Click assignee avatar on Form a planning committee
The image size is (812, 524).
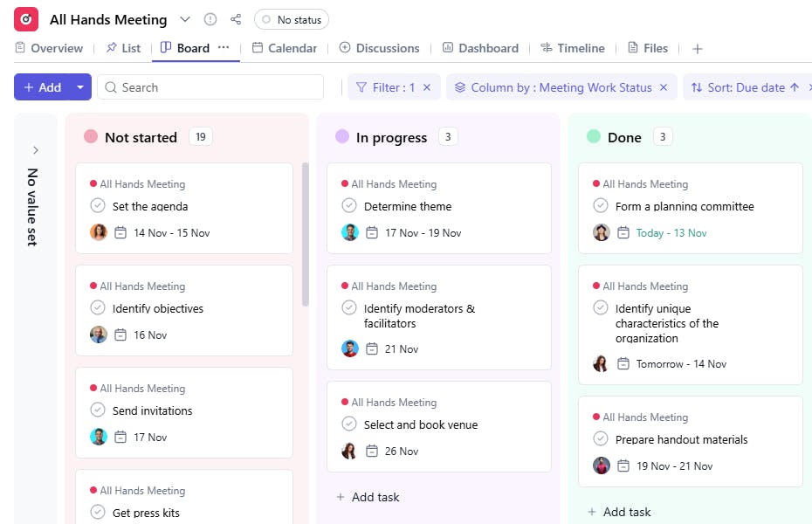click(x=602, y=232)
